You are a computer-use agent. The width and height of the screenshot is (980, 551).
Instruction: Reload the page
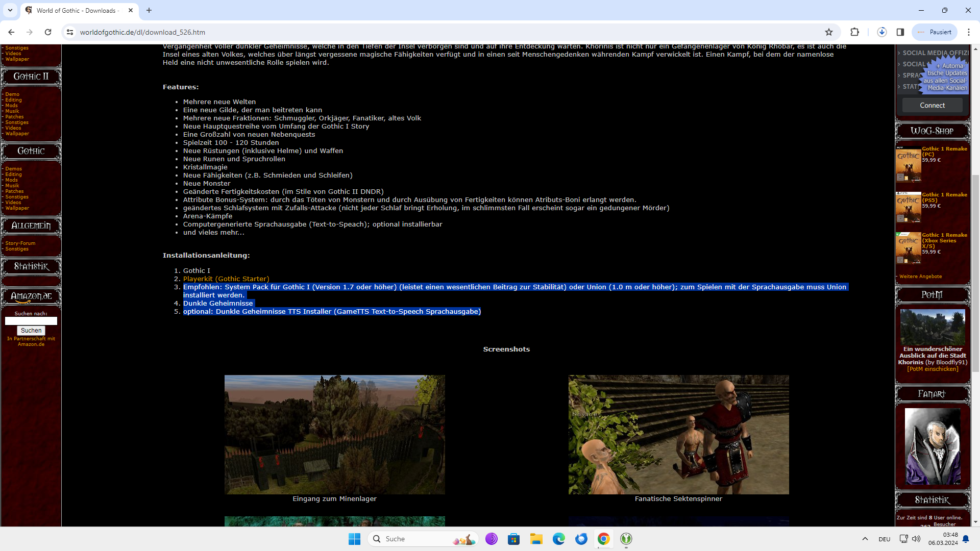(x=48, y=32)
